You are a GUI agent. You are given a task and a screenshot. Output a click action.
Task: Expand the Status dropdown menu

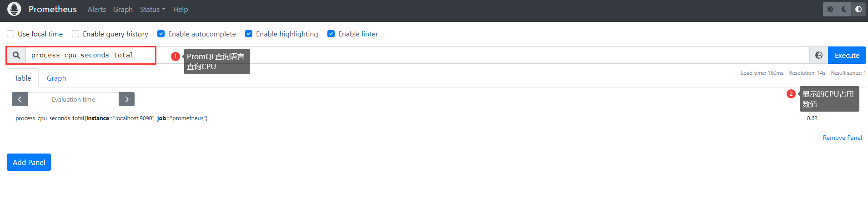tap(152, 9)
